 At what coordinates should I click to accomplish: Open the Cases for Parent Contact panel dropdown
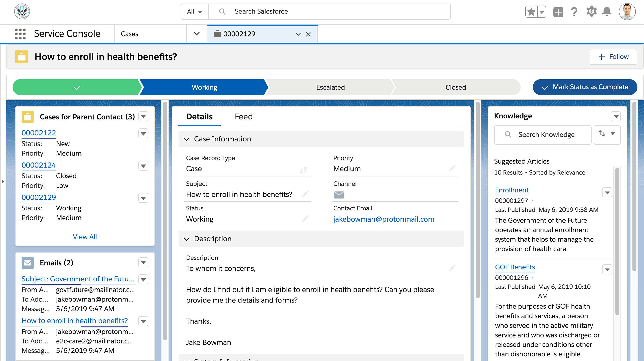tap(143, 116)
